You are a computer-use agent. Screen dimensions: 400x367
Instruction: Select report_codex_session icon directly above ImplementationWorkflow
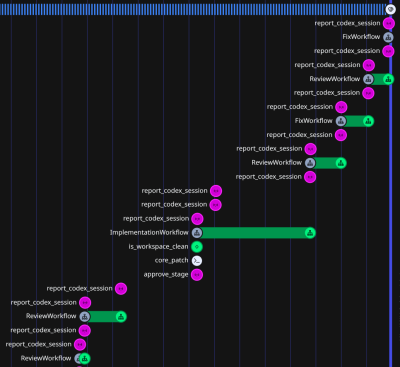(197, 219)
